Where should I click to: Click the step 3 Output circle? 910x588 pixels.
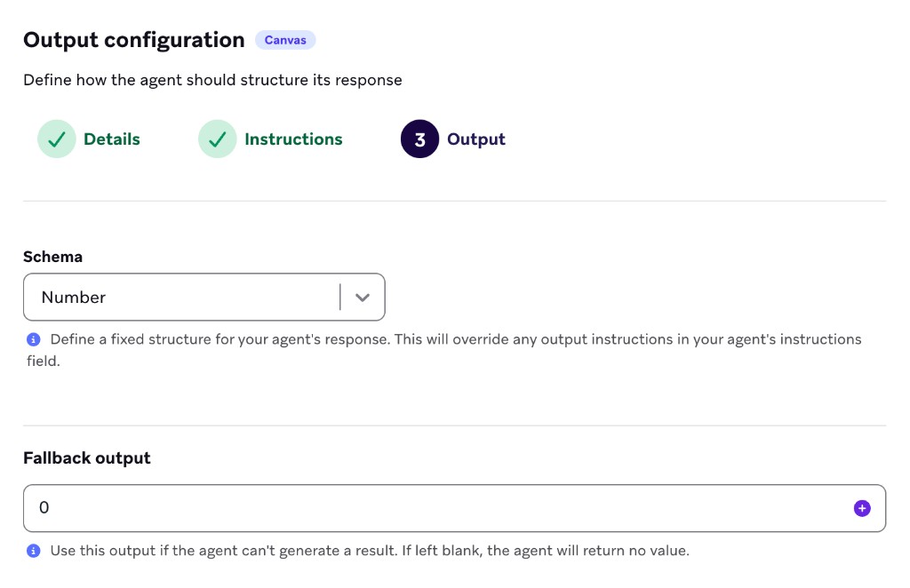click(419, 139)
